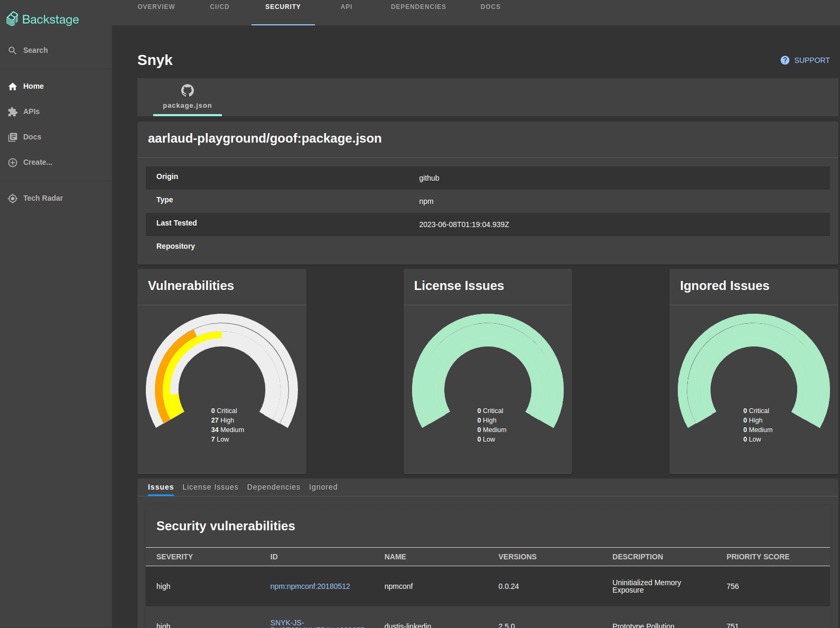This screenshot has height=628, width=840.
Task: Click the ID column header
Action: click(x=274, y=557)
